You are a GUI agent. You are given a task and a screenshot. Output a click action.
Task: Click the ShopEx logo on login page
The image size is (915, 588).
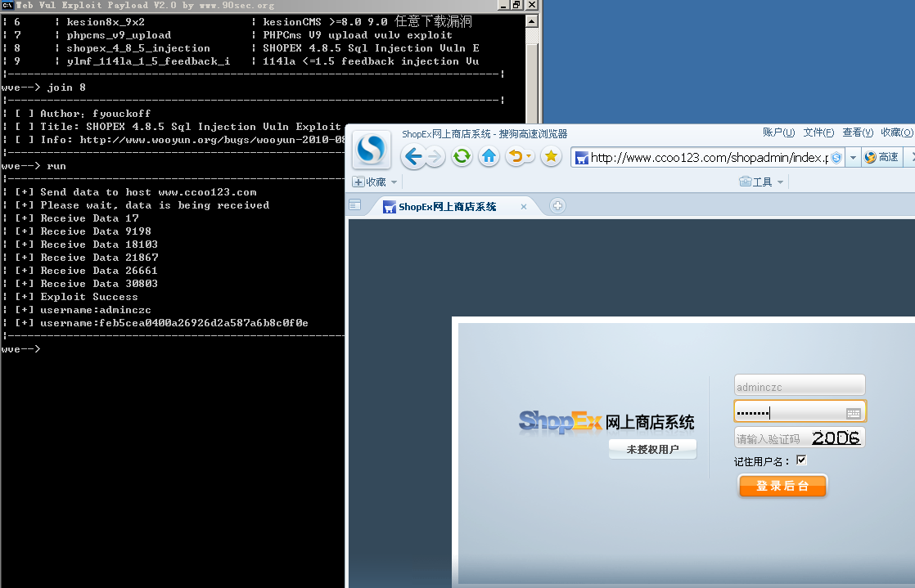point(559,421)
